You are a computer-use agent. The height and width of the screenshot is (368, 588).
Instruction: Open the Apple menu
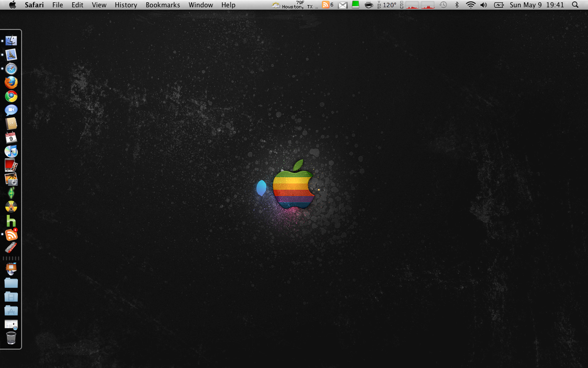(12, 5)
